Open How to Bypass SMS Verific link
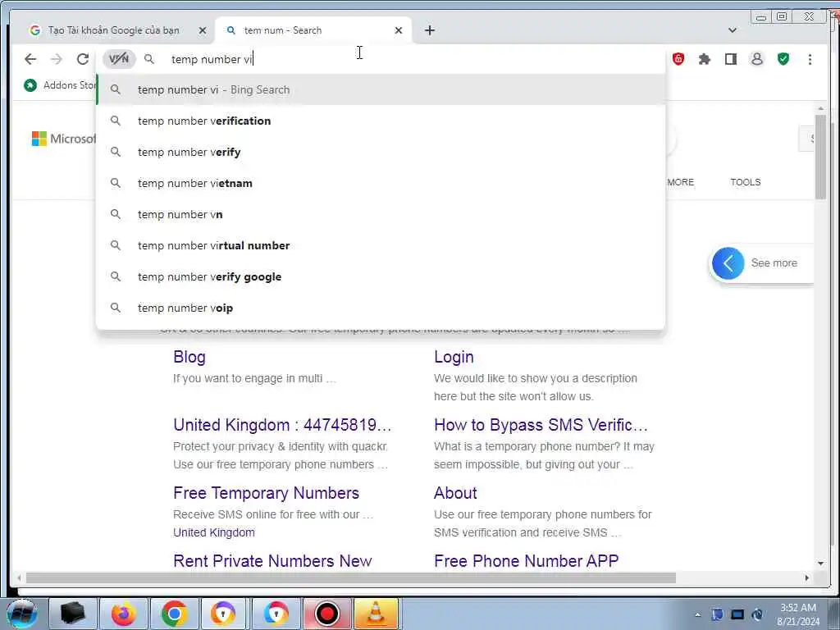 tap(541, 425)
